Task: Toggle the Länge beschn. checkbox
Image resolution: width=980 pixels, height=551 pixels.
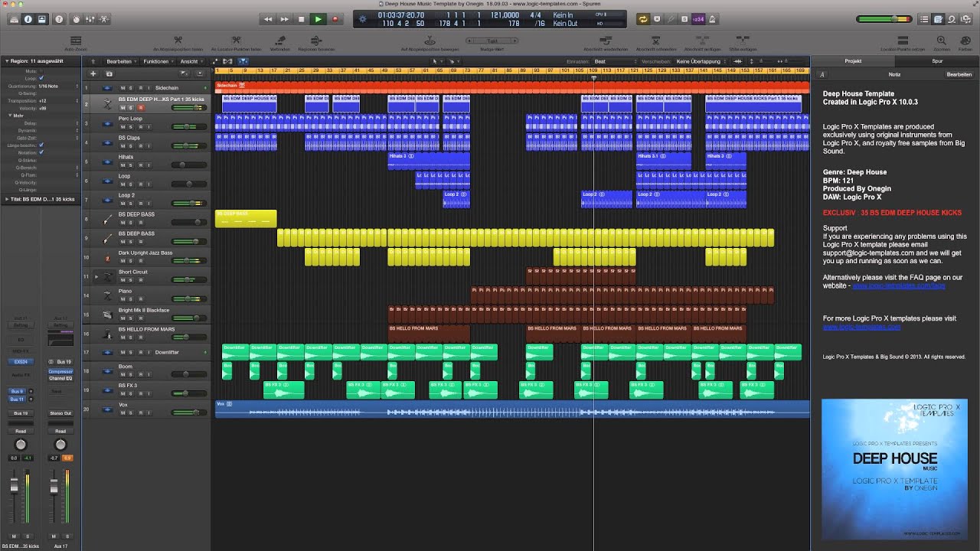Action: (41, 145)
